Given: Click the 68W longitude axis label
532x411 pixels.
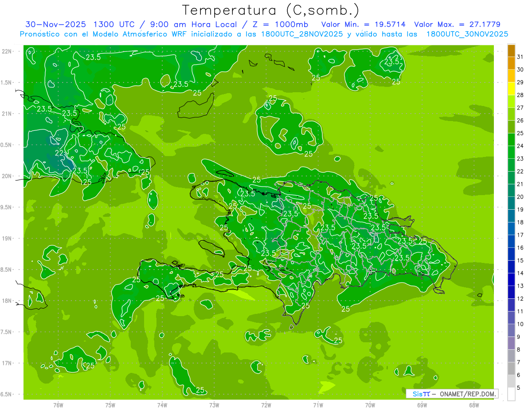Looking at the screenshot, I should 474,405.
